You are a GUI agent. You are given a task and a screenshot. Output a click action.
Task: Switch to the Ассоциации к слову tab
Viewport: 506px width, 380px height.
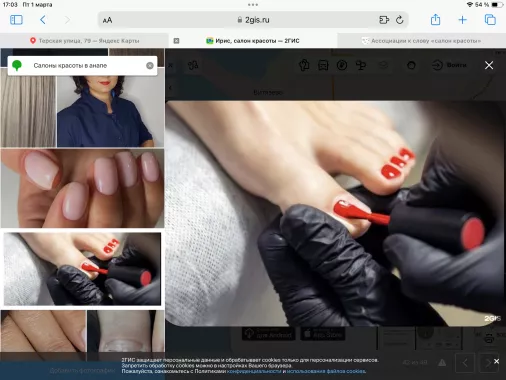click(422, 41)
